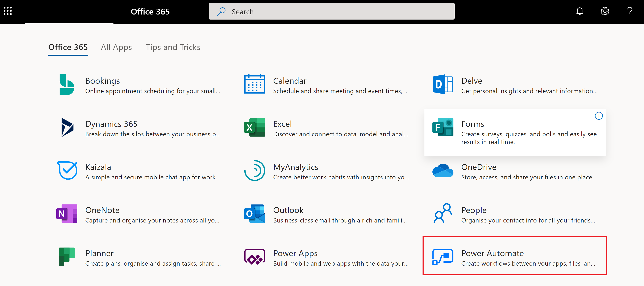Open Power Apps via its title

[x=295, y=253]
